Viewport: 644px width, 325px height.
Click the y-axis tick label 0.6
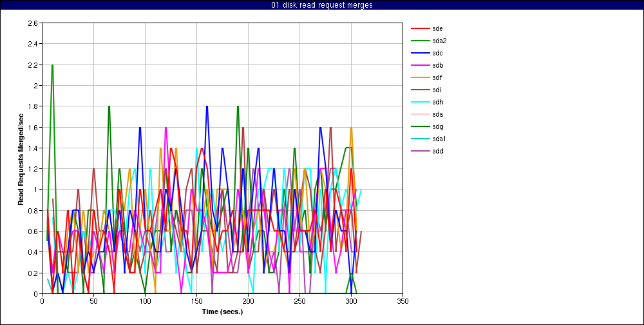click(x=33, y=231)
